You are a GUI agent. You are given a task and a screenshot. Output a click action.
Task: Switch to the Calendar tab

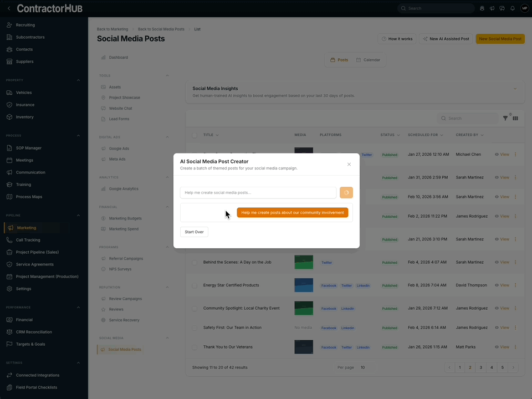pos(368,59)
